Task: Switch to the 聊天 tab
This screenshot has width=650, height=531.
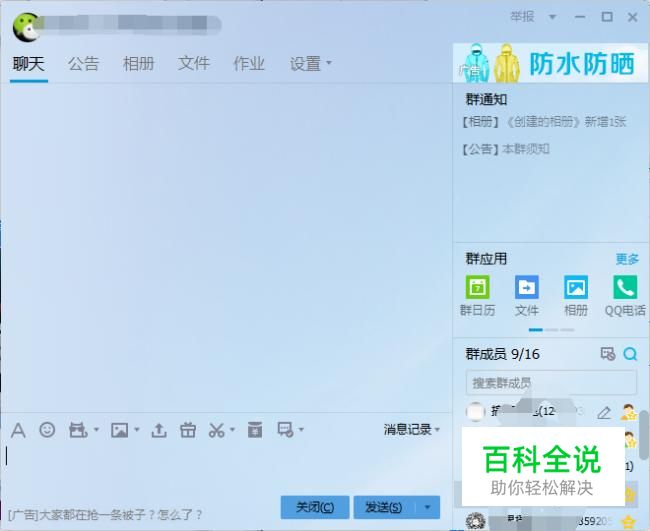Action: [x=28, y=63]
